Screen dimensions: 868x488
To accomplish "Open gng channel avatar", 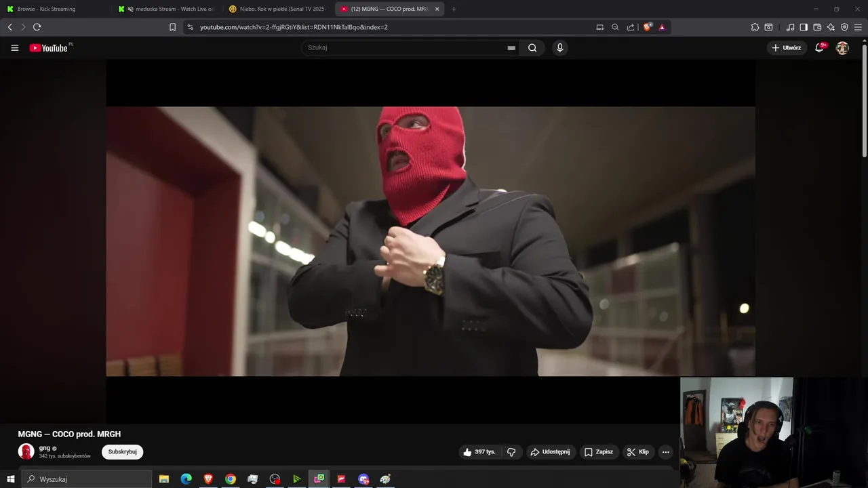I will [x=26, y=451].
